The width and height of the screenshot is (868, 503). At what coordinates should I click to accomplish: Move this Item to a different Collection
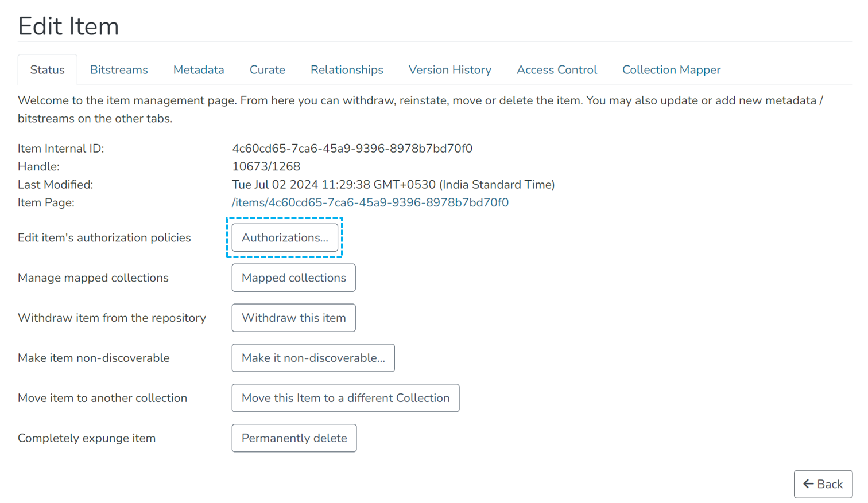[x=345, y=398]
